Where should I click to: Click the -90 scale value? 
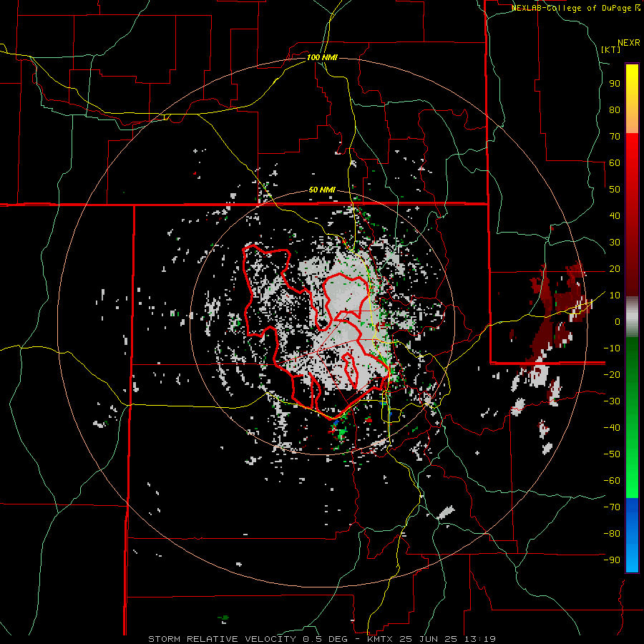[x=612, y=560]
